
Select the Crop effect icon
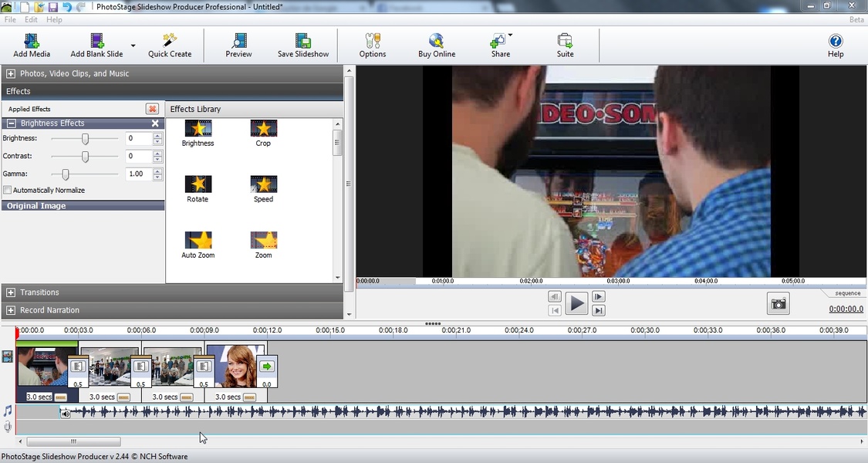coord(263,129)
